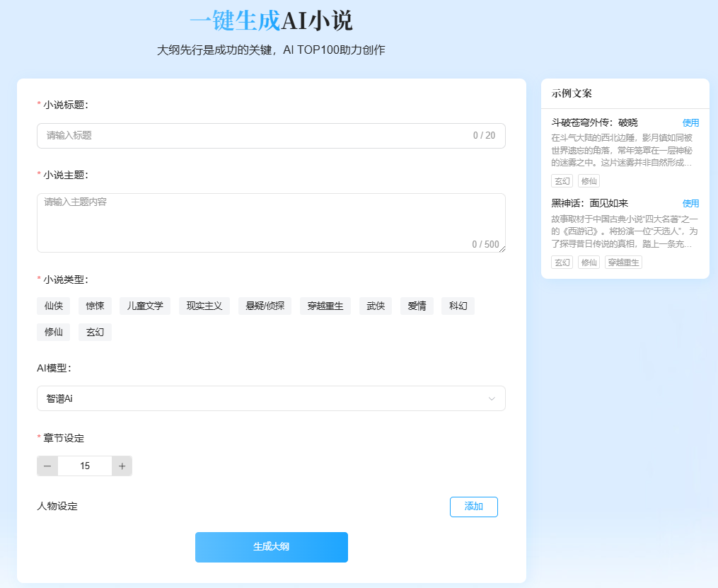The height and width of the screenshot is (588, 718).
Task: Click the 0 / 20 title character counter
Action: pyautogui.click(x=484, y=136)
